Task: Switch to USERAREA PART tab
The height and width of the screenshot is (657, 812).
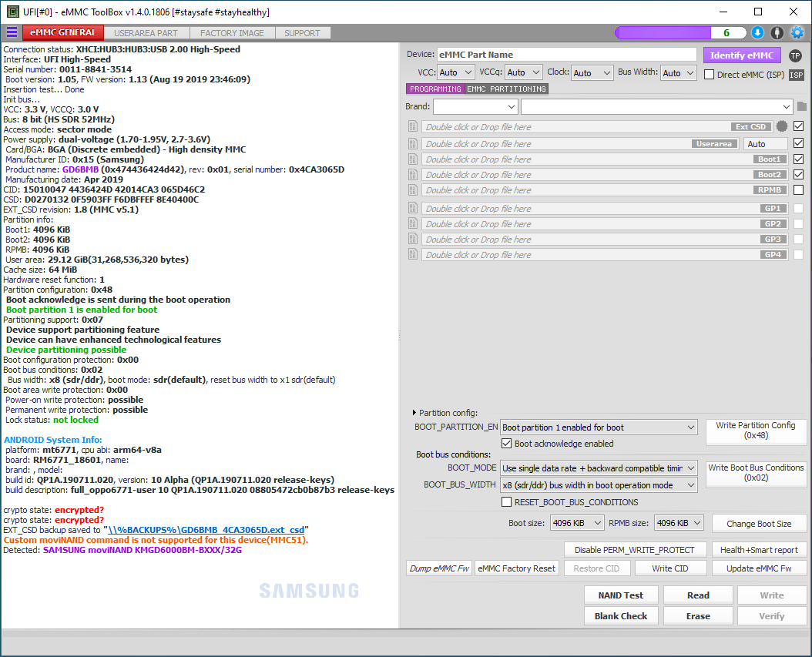Action: pos(146,33)
